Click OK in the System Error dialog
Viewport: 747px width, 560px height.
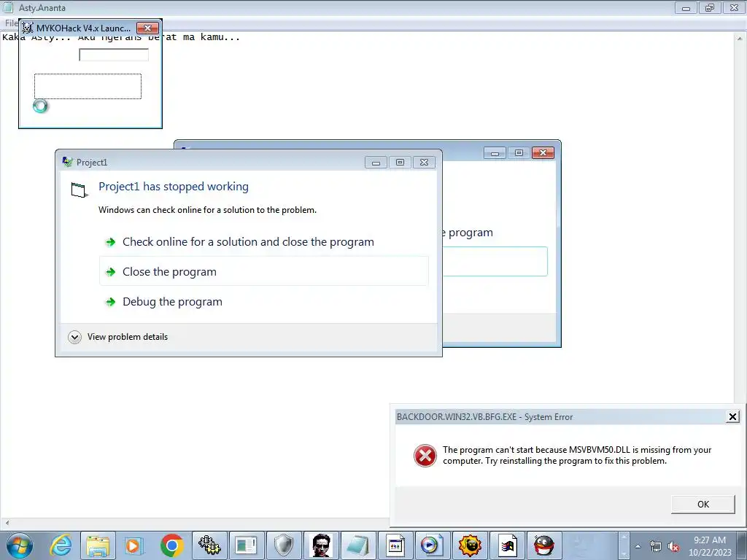click(703, 505)
